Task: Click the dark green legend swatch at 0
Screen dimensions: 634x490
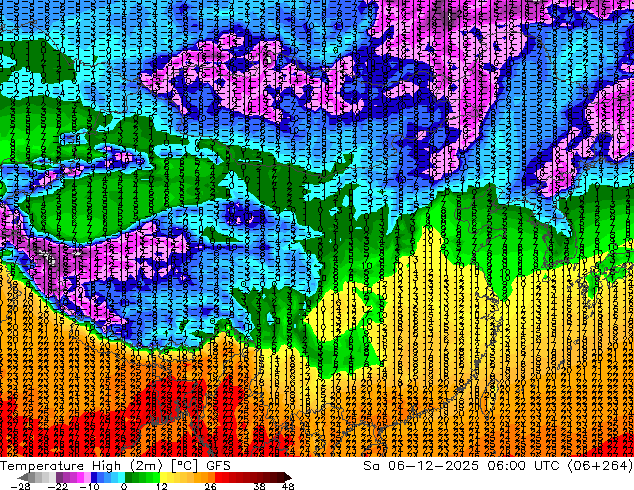Action: pos(129,477)
